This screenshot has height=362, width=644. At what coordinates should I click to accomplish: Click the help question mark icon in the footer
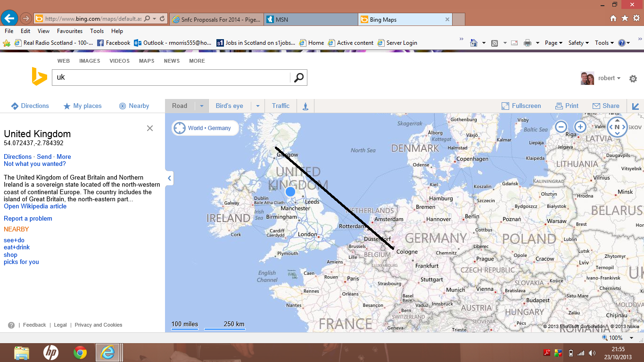pyautogui.click(x=11, y=325)
